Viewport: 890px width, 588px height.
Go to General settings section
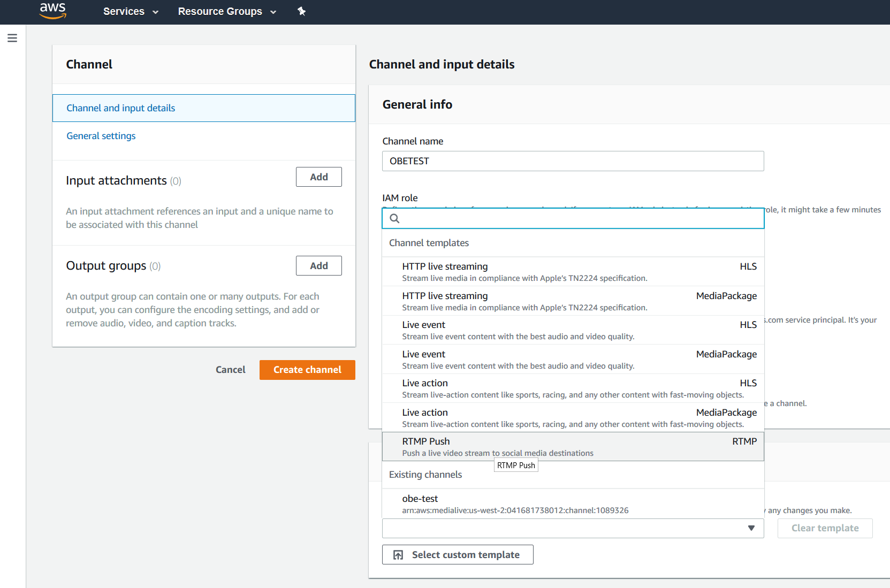pyautogui.click(x=101, y=136)
